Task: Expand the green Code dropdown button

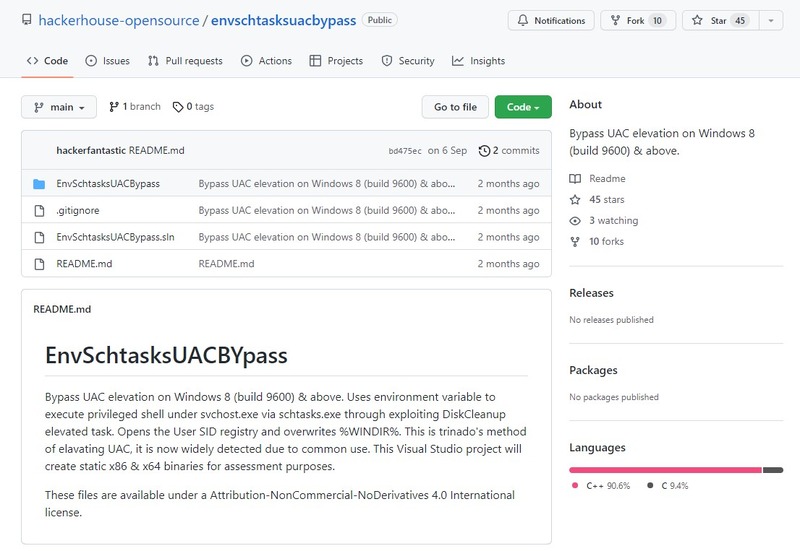Action: (523, 107)
